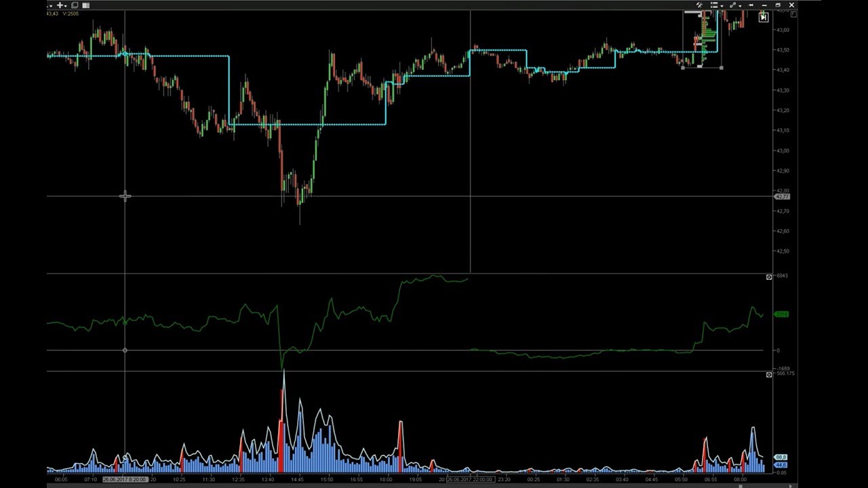This screenshot has width=868, height=488.
Task: Jump to latest bar with skip-forward button
Action: [763, 18]
